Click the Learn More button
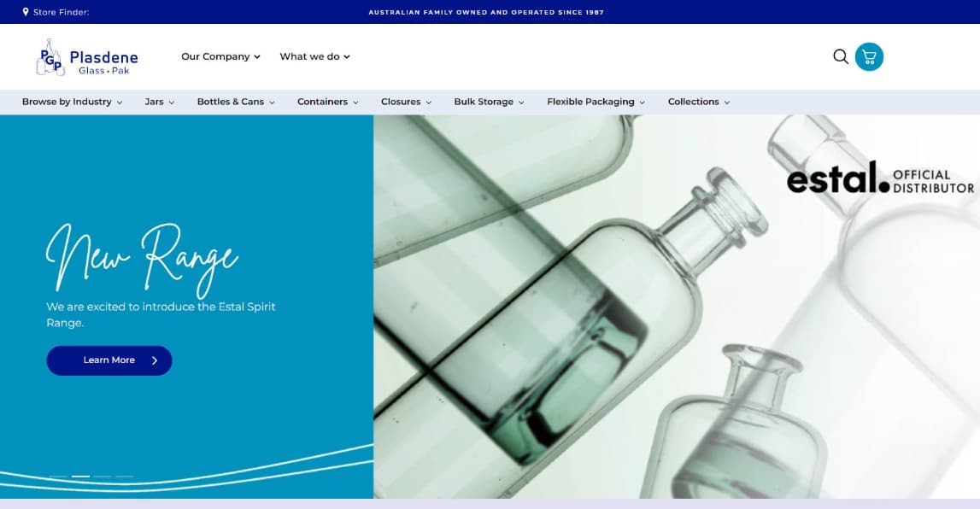Viewport: 980px width, 509px height. point(109,360)
